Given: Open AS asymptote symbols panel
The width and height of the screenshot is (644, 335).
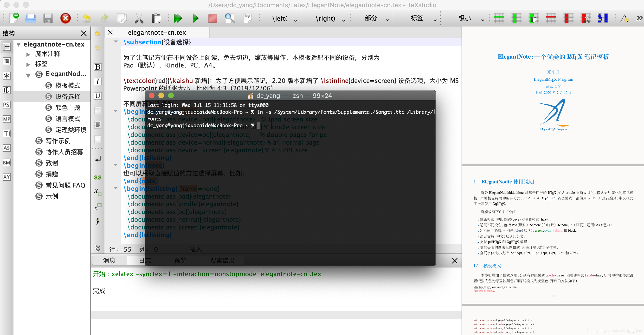Looking at the screenshot, I should (x=7, y=148).
